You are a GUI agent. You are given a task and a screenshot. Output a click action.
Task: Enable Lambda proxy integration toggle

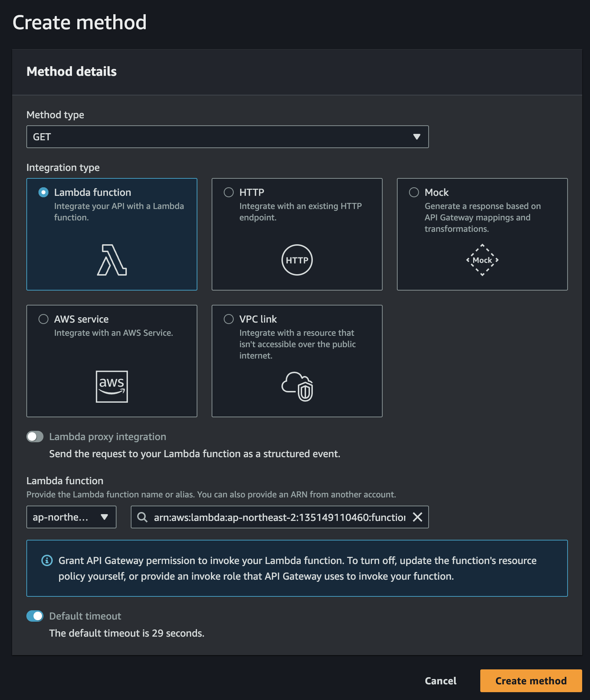(x=35, y=437)
